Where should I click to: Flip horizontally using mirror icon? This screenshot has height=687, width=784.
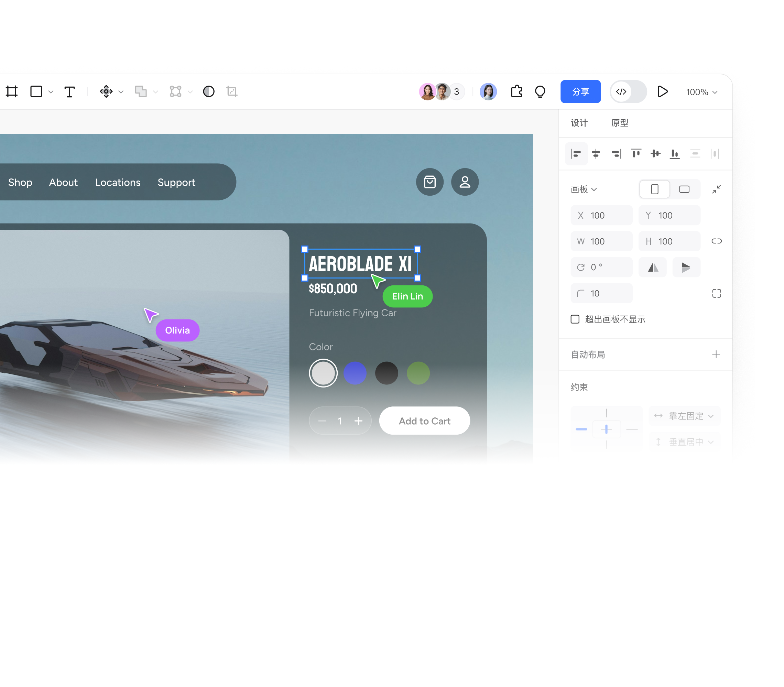pos(653,267)
